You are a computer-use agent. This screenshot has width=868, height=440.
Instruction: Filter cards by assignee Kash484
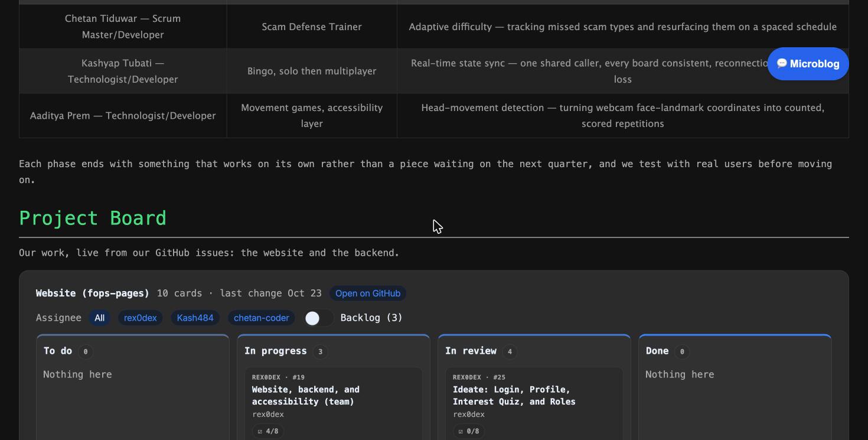point(195,318)
